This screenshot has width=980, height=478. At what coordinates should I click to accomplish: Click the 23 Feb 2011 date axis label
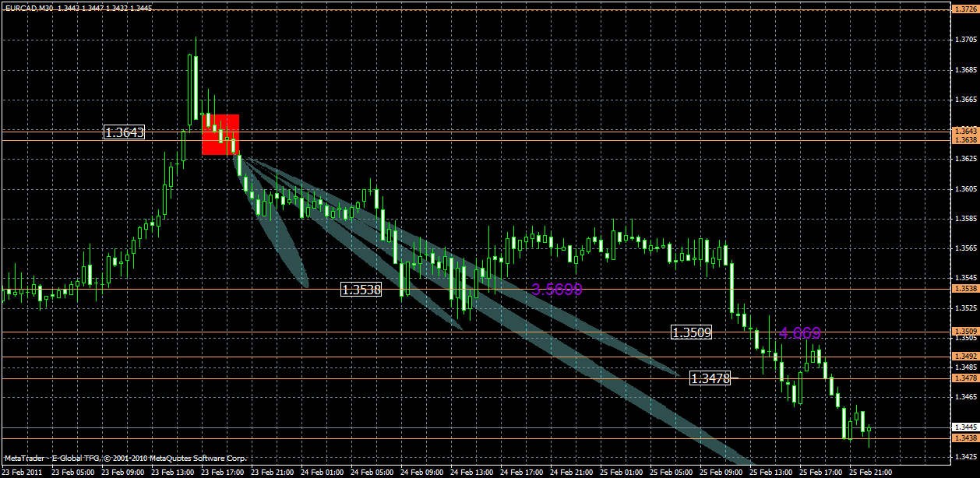click(23, 470)
